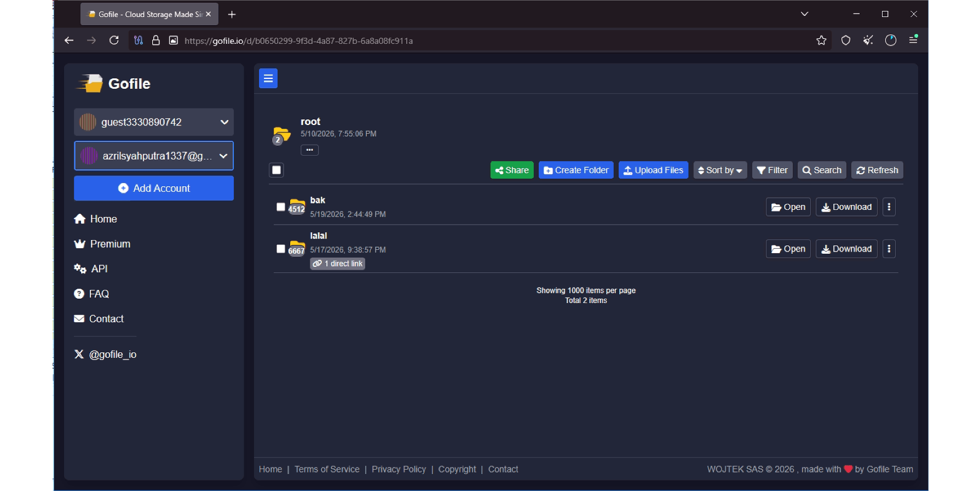Screen dimensions: 980x491
Task: Go back to previous page
Action: click(x=69, y=40)
